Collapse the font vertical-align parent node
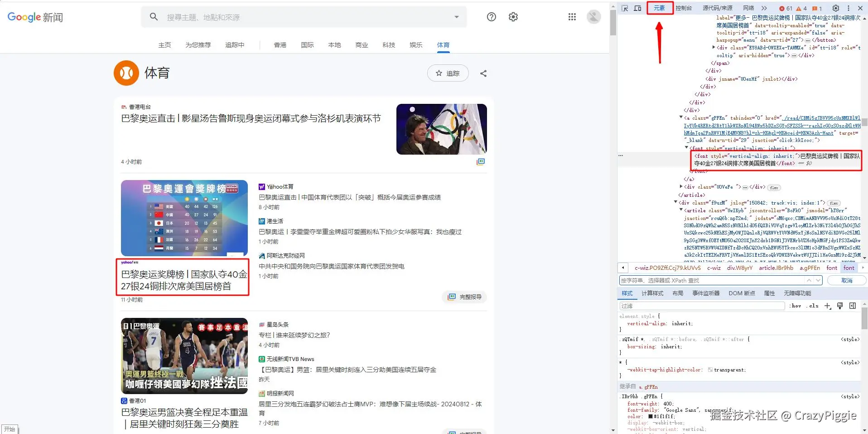 686,148
